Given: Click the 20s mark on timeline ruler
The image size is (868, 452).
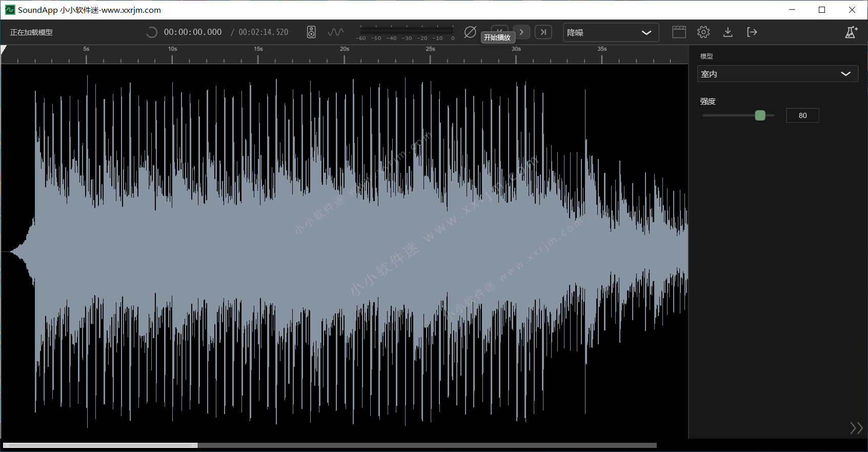Looking at the screenshot, I should click(345, 49).
